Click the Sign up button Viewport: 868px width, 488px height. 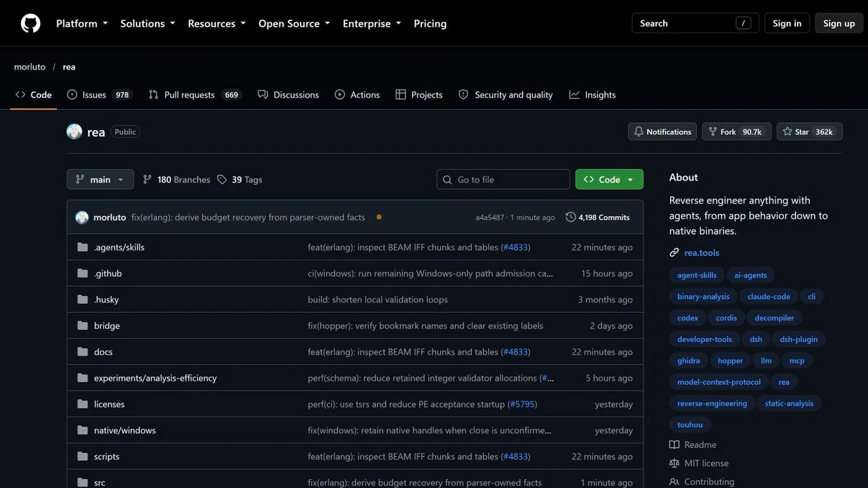tap(839, 23)
